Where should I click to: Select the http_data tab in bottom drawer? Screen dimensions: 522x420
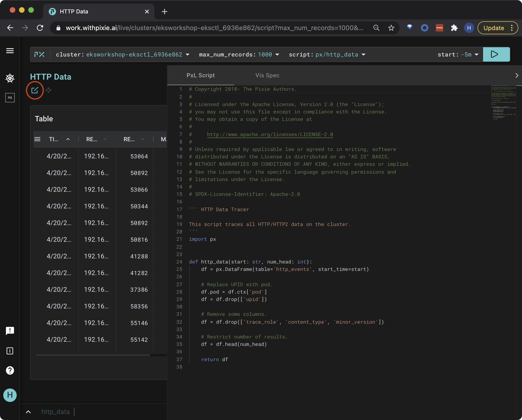coord(55,412)
